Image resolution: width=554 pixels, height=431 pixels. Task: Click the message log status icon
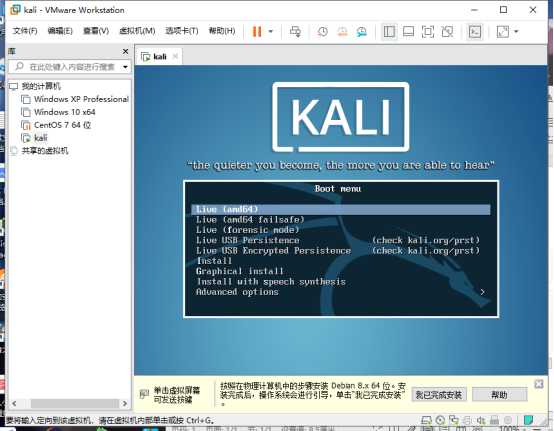(528, 420)
